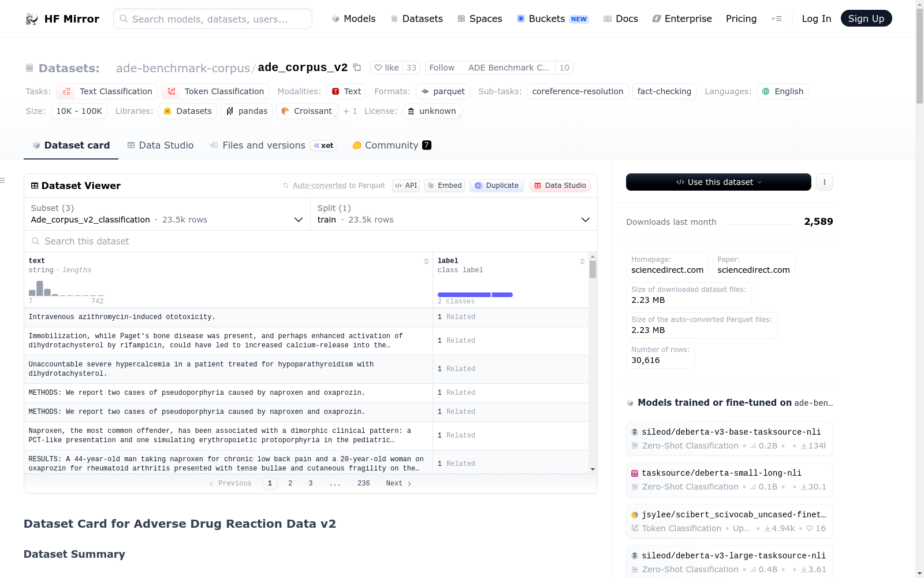
Task: Jump to page 236 of dataset rows
Action: tap(364, 483)
